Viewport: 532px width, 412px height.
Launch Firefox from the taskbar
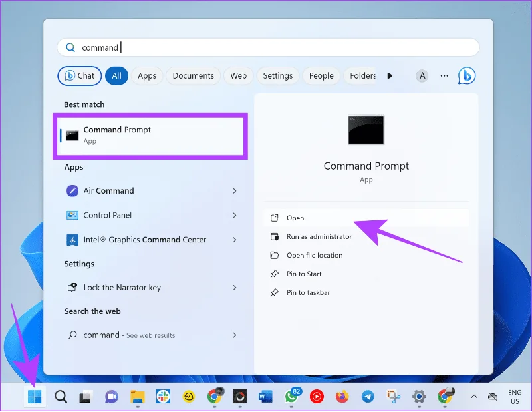pos(342,396)
